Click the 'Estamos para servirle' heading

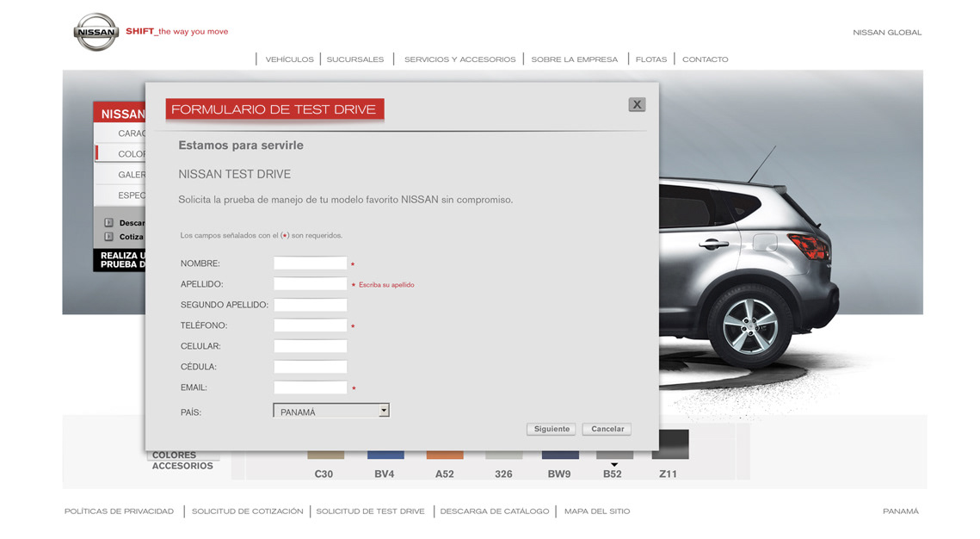coord(241,145)
